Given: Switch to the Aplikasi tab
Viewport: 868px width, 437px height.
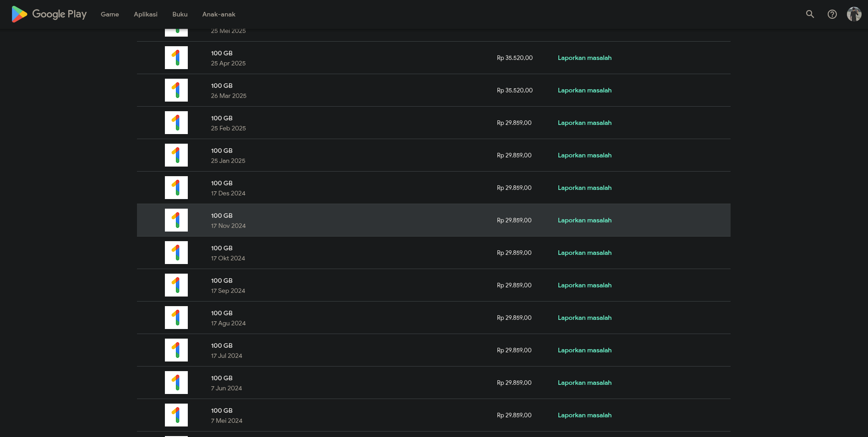Looking at the screenshot, I should click(146, 14).
